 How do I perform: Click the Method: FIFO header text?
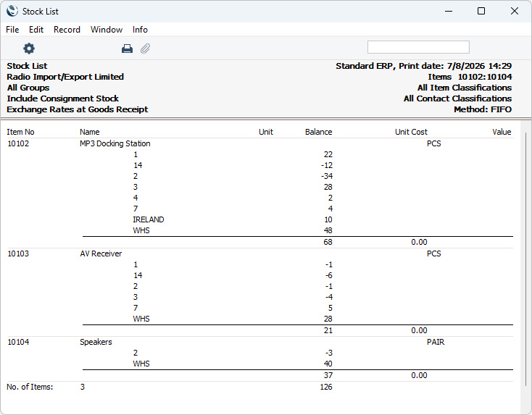483,109
